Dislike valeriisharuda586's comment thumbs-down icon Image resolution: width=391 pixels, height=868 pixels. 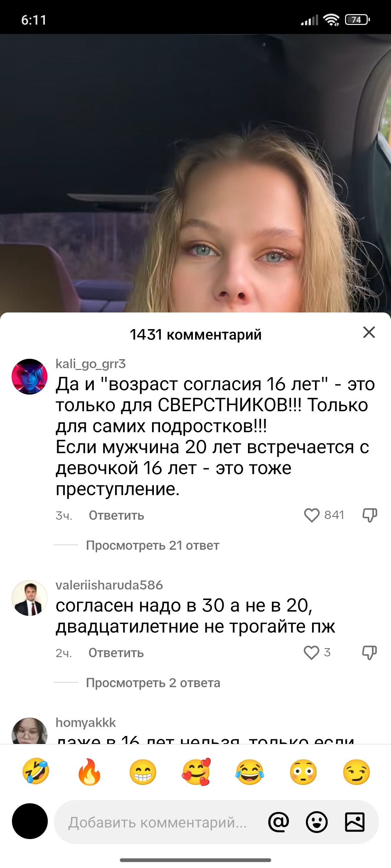(x=370, y=652)
